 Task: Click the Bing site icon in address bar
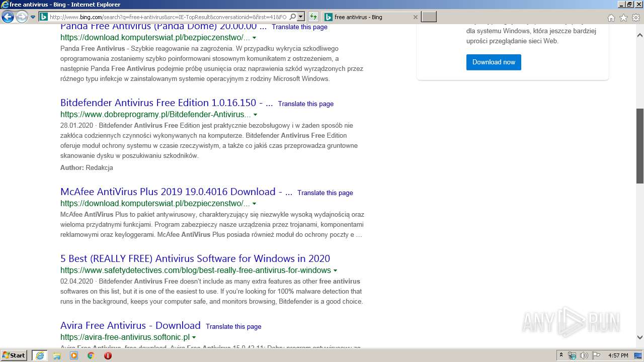(44, 17)
